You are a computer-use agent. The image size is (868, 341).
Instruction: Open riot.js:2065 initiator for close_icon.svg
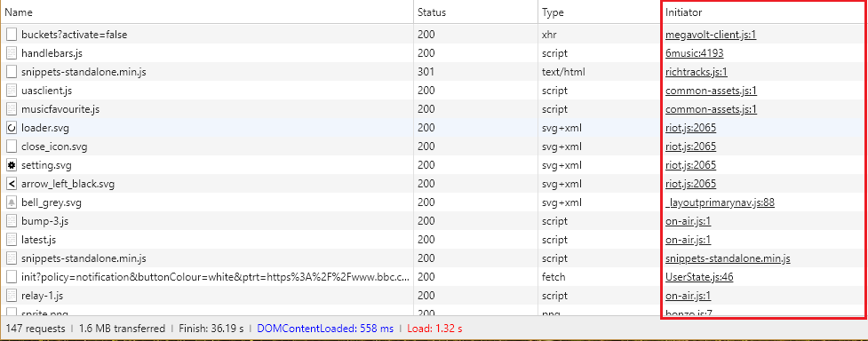click(x=691, y=147)
